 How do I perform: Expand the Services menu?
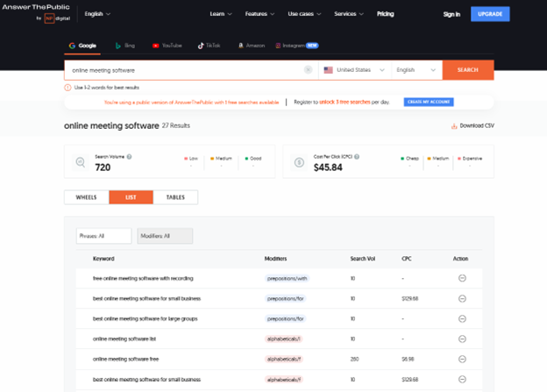(349, 14)
